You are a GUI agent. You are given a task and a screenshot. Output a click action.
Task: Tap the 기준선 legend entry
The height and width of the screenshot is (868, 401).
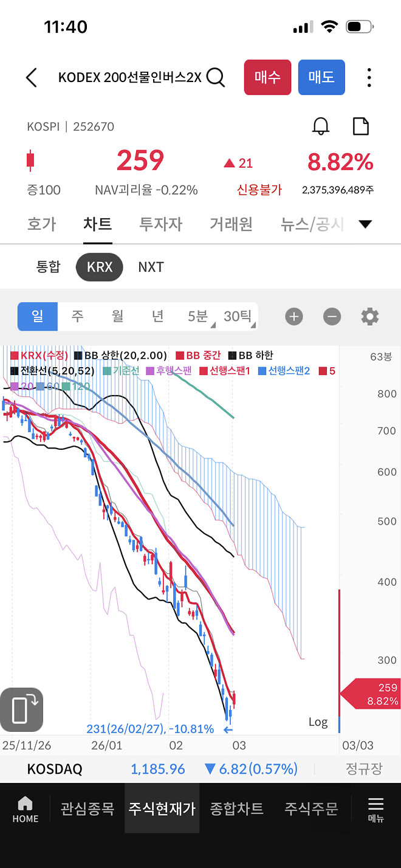point(122,370)
